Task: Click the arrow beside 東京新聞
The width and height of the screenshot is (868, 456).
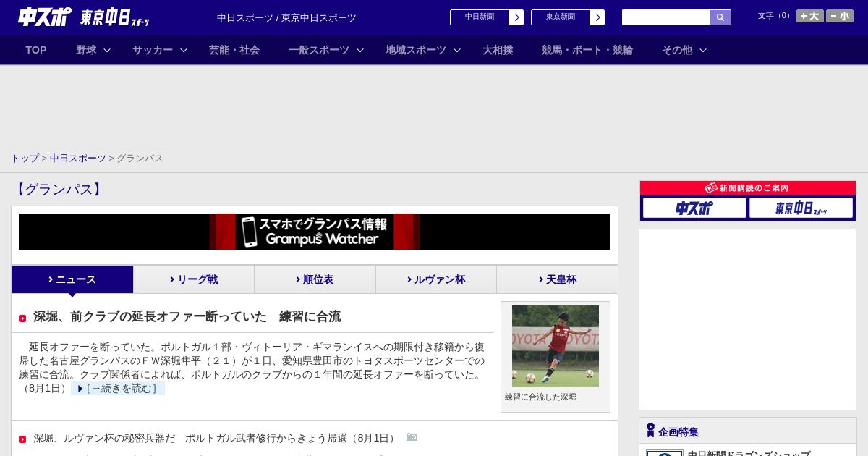Action: click(x=597, y=17)
